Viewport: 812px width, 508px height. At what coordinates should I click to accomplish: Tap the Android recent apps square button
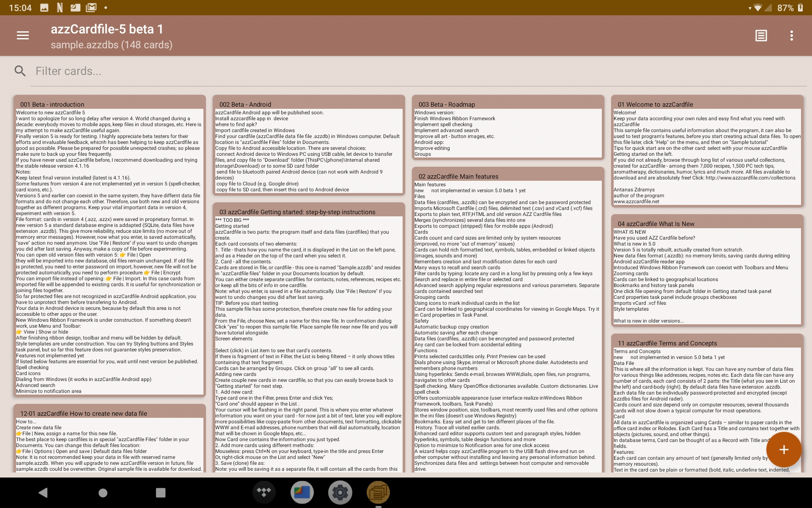(x=161, y=492)
